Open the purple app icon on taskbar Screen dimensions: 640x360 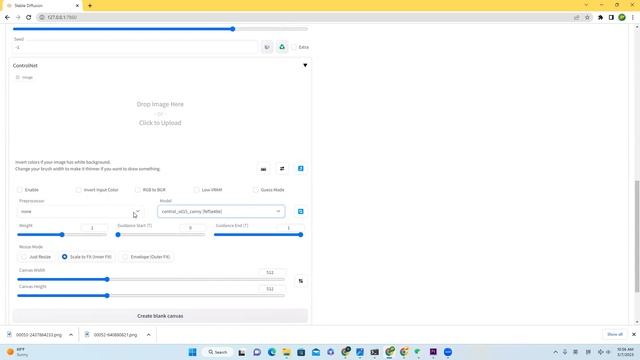tap(433, 352)
